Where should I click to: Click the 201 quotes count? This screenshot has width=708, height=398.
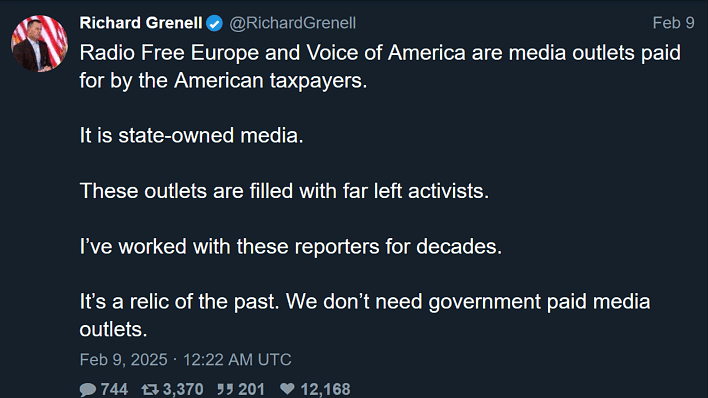click(x=251, y=389)
